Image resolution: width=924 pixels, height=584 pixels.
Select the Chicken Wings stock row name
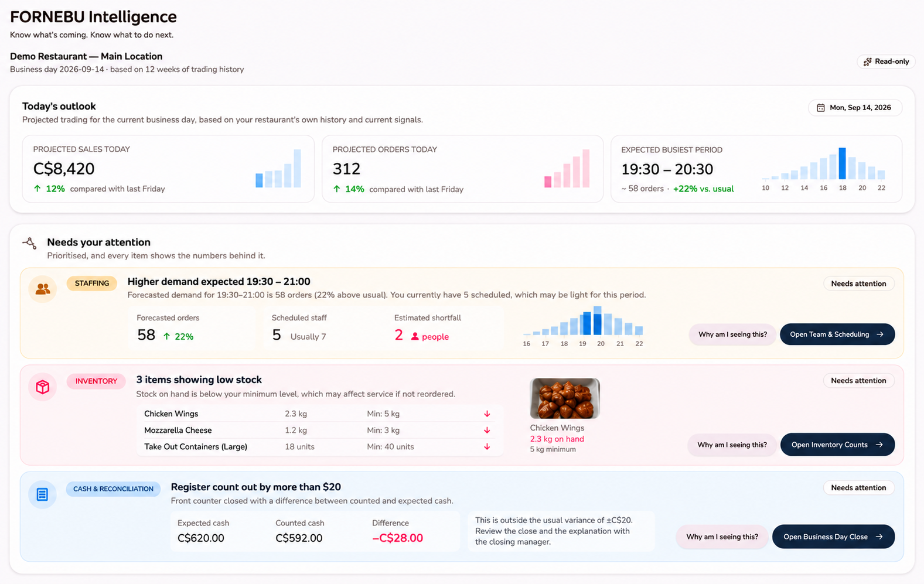[171, 414]
